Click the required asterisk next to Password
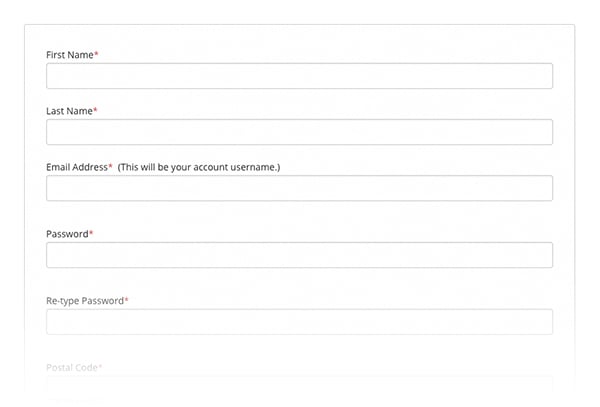 coord(91,233)
